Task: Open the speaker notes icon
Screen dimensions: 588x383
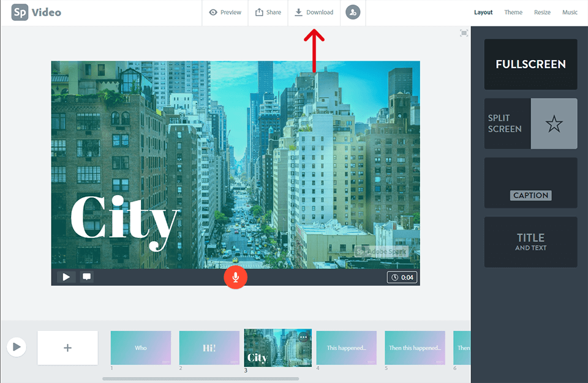Action: coord(86,277)
